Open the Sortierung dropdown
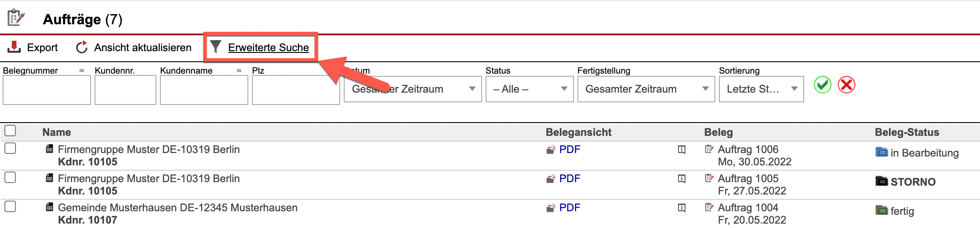The image size is (980, 228). coord(761,89)
